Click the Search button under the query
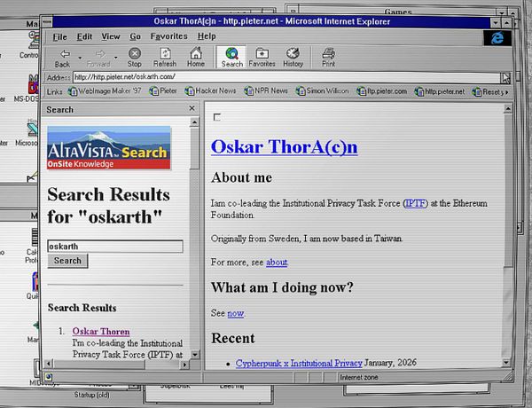 [67, 261]
